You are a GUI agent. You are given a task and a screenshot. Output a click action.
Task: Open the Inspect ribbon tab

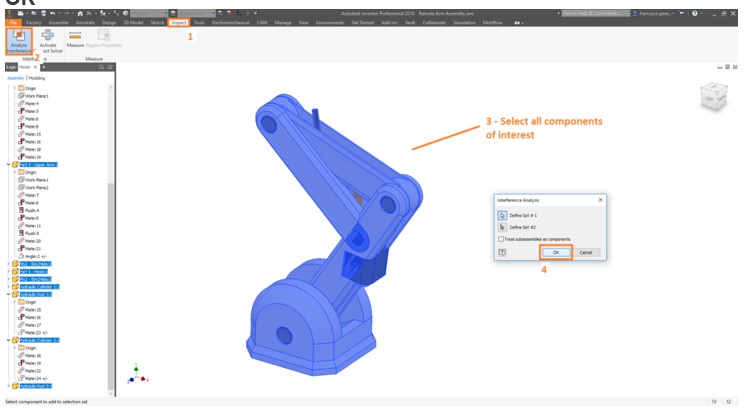pyautogui.click(x=179, y=22)
